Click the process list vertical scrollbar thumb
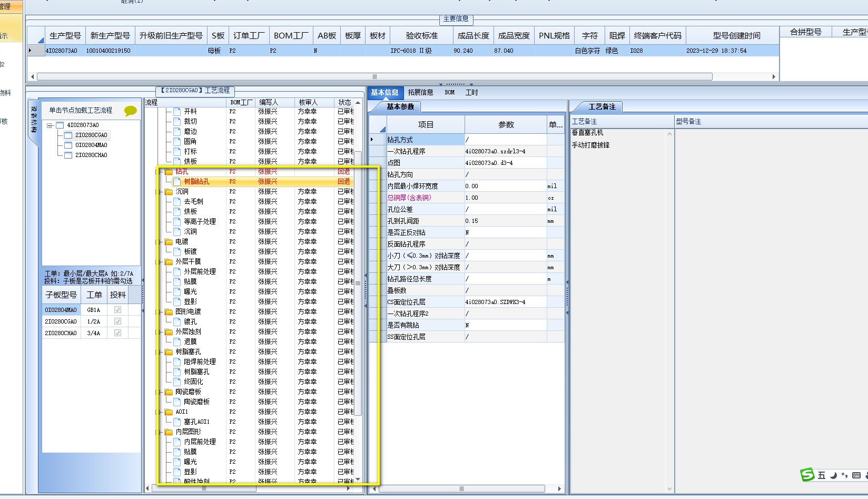 tap(358, 283)
